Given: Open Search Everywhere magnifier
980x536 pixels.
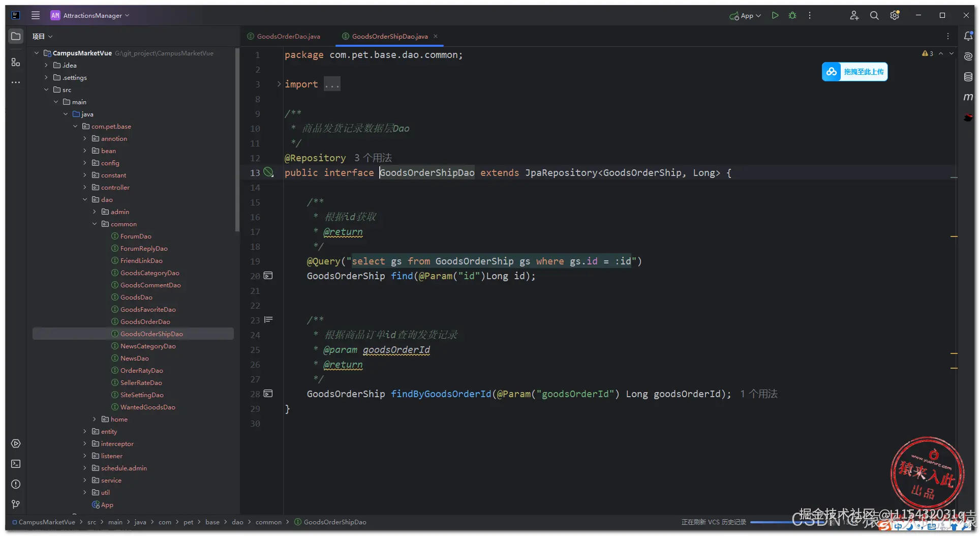Looking at the screenshot, I should 874,15.
